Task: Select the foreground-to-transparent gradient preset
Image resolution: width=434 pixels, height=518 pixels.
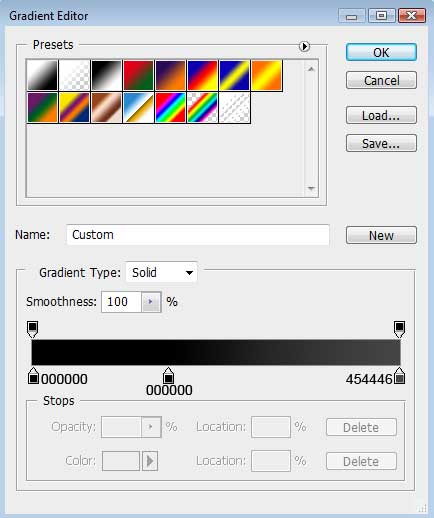Action: [74, 75]
